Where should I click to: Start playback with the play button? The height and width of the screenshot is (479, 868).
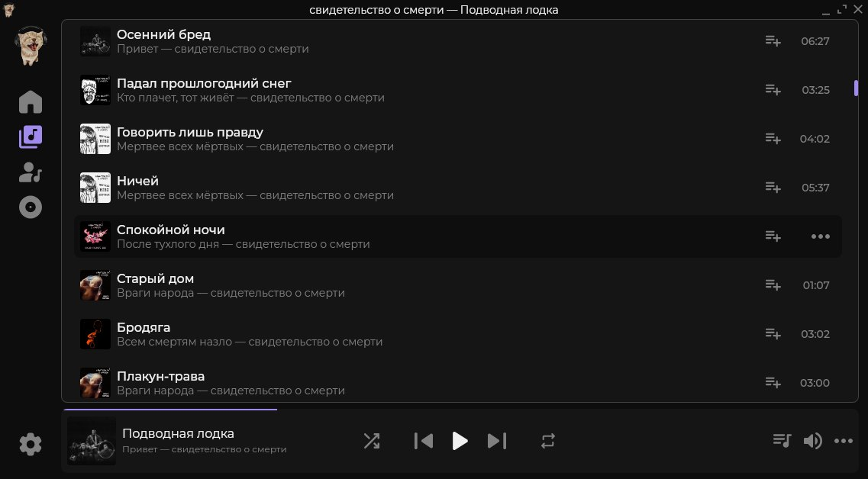pyautogui.click(x=460, y=441)
